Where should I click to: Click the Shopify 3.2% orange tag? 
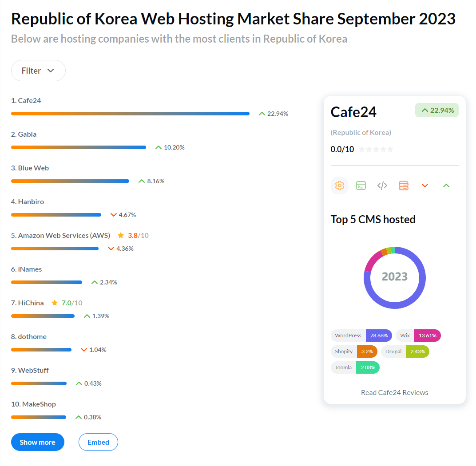tap(354, 351)
